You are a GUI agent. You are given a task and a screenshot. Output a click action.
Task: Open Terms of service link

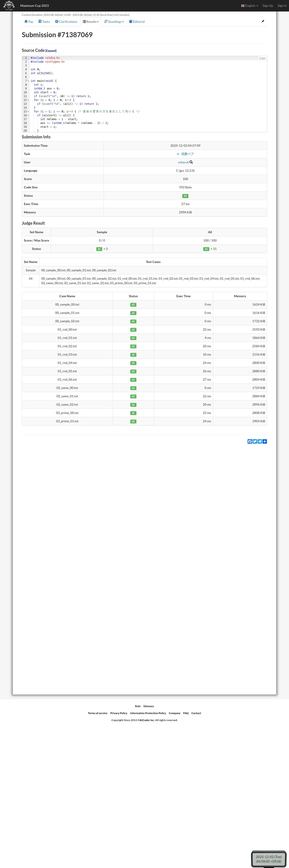pyautogui.click(x=97, y=713)
